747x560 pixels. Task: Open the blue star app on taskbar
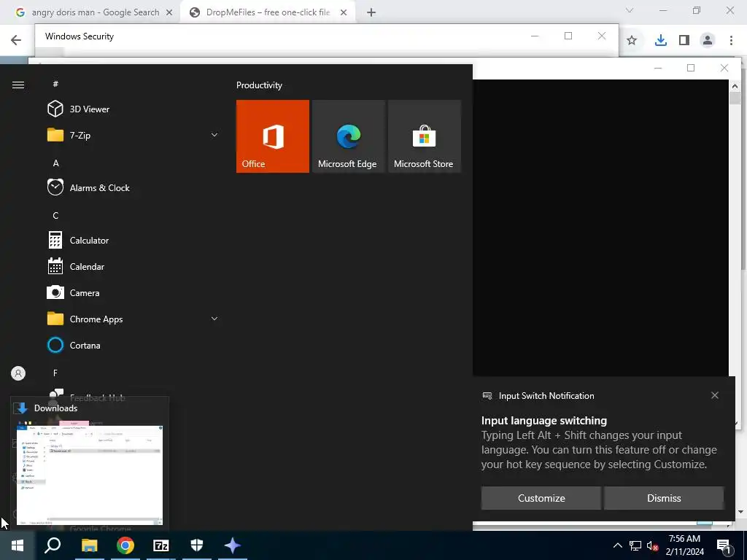point(233,545)
